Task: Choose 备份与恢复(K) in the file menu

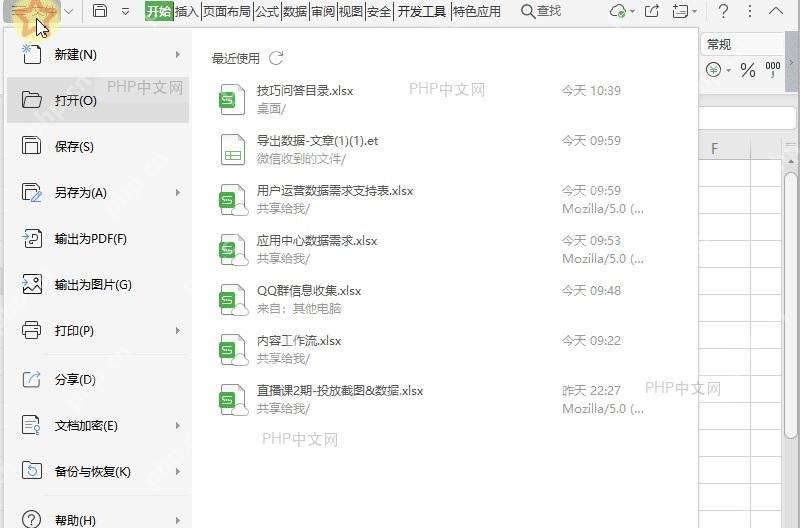Action: [x=97, y=471]
